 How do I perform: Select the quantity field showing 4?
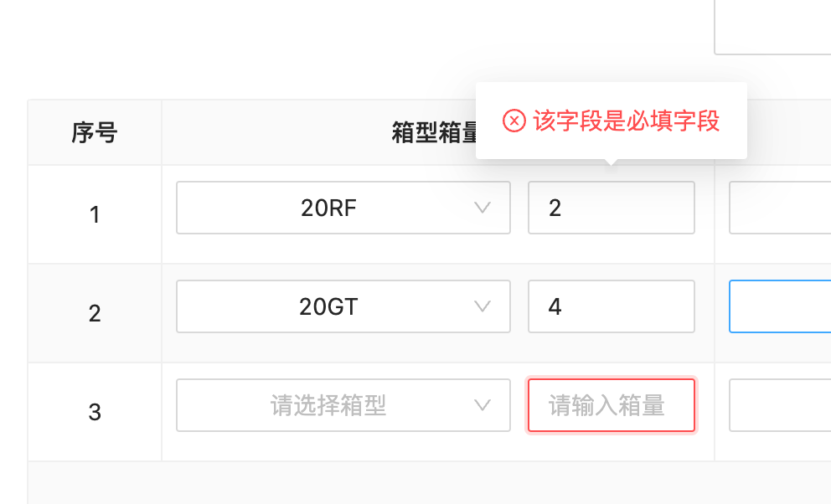coord(611,306)
